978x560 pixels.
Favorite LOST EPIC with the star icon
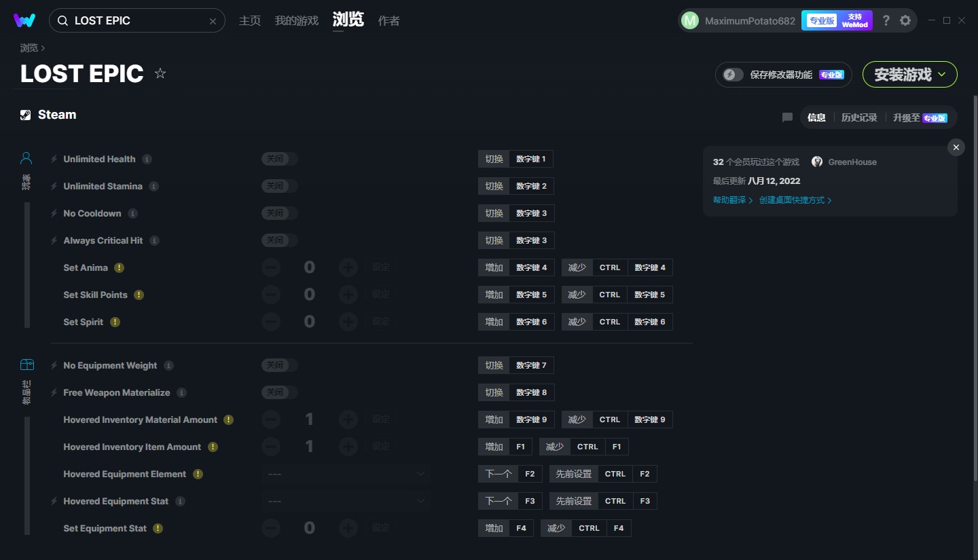point(160,73)
